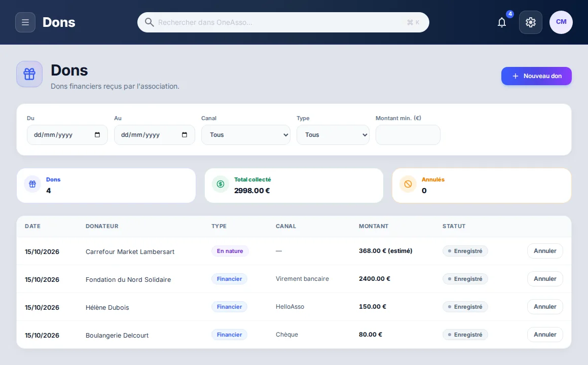Click the 2400.00 € amount

(374, 279)
